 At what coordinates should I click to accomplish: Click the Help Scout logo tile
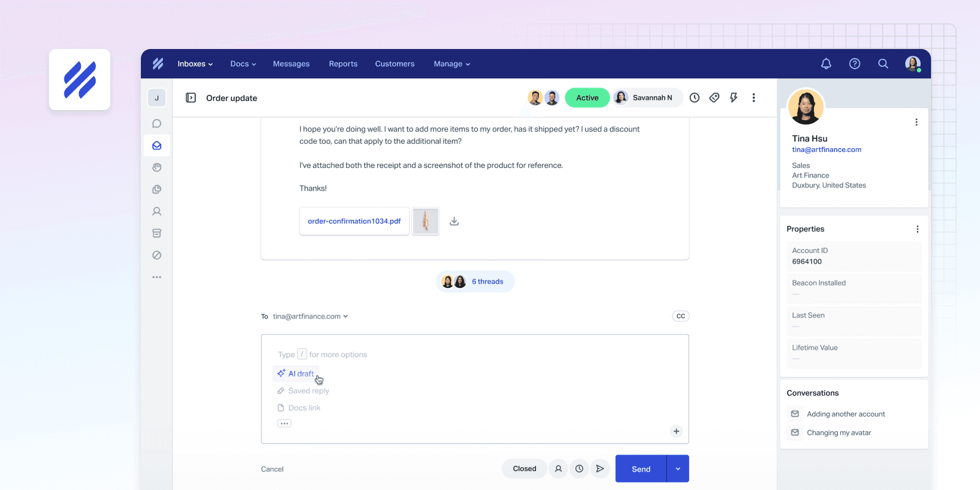click(80, 80)
